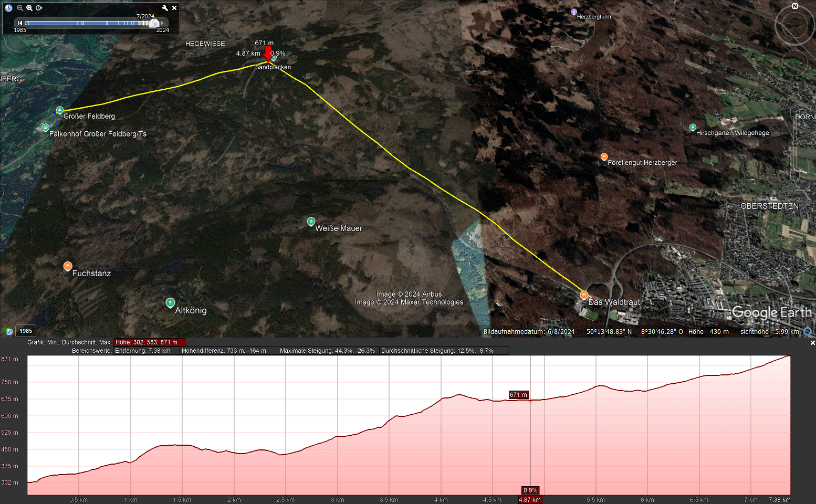Screen dimensions: 816x504
Task: Select the Altkönig summit marker
Action: coord(170,303)
